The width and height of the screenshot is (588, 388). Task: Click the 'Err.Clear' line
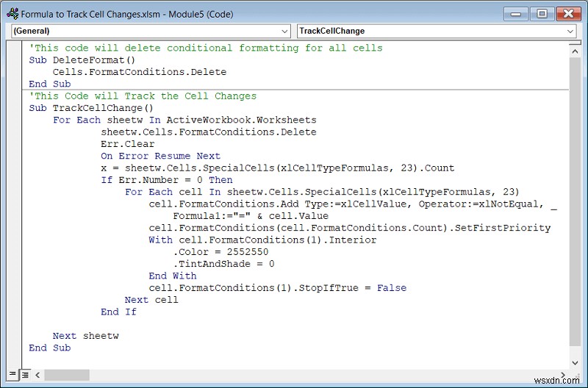[127, 144]
